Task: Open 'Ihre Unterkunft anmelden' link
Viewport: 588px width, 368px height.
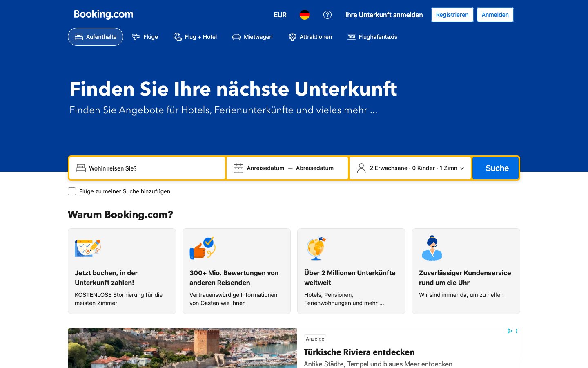Action: pyautogui.click(x=384, y=15)
